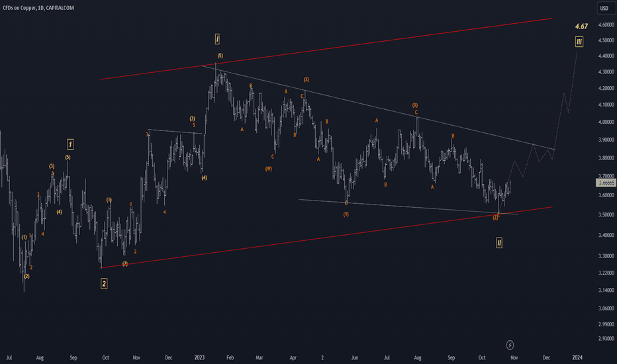Click the boxed 1 wave label
This screenshot has height=364, width=617.
pyautogui.click(x=70, y=144)
